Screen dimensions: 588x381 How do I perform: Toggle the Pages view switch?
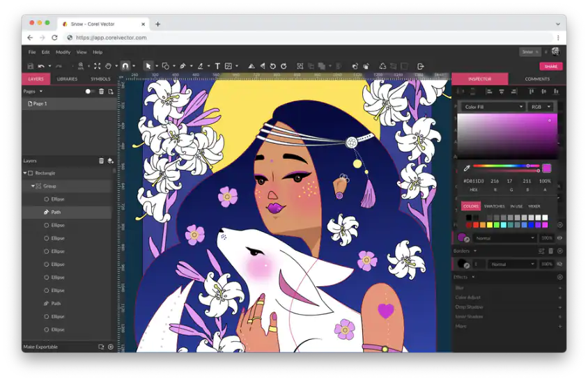click(89, 91)
